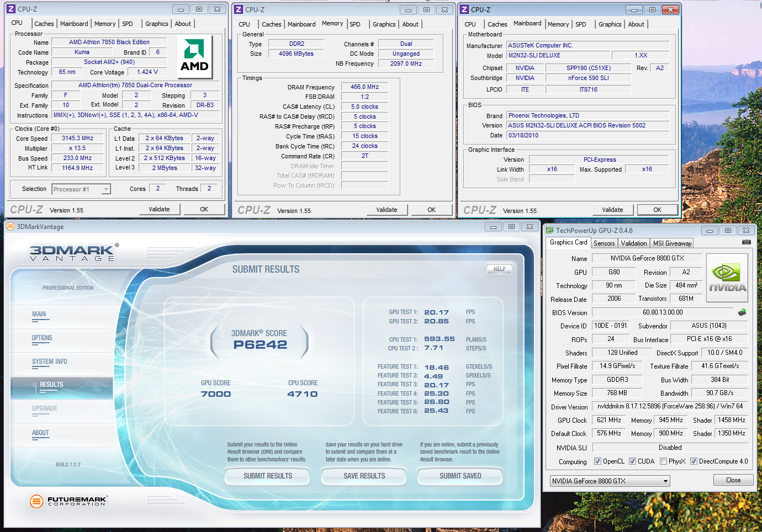This screenshot has height=532, width=762.
Task: Click the GPU SCORE value 7000
Action: pyautogui.click(x=216, y=394)
